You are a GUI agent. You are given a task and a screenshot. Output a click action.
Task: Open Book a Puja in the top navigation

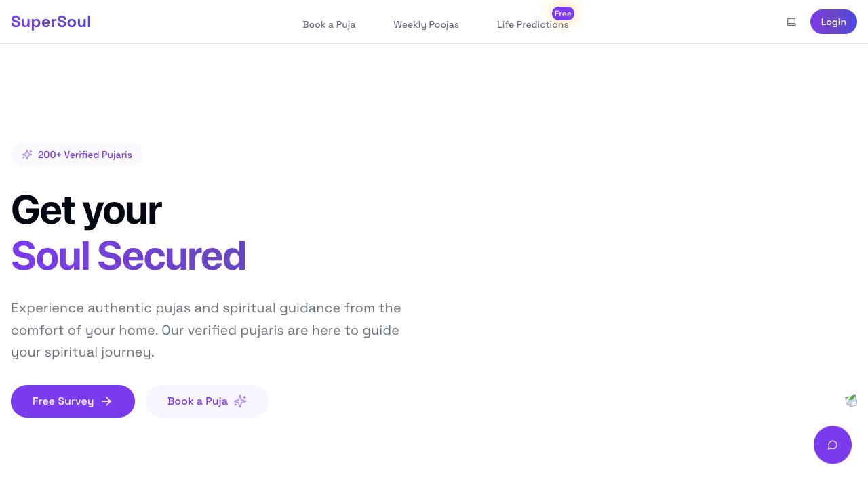[329, 24]
